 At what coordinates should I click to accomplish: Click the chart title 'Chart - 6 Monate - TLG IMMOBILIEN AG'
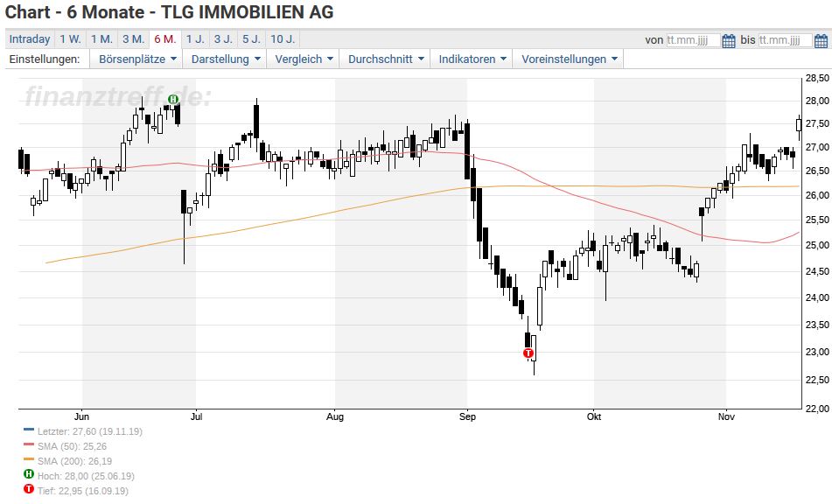pyautogui.click(x=169, y=11)
